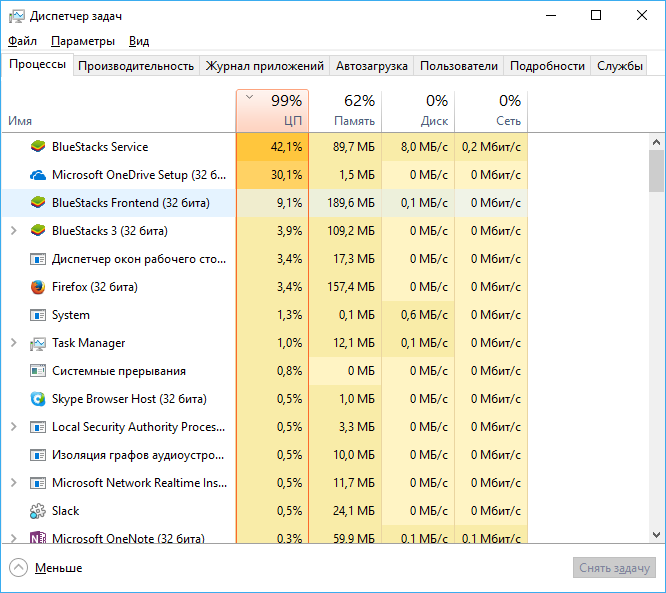
Task: Expand the Microsoft Network Realtime Inspection group
Action: 14,483
